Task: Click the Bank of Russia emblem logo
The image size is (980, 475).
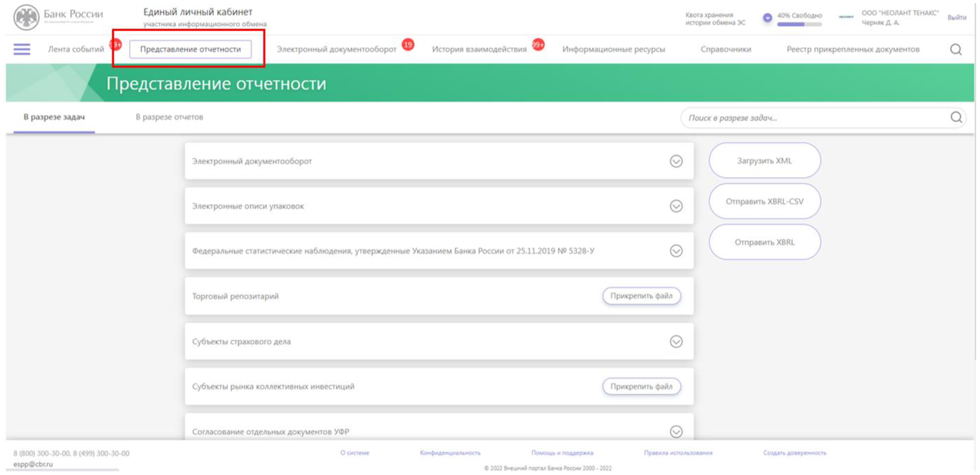Action: tap(26, 17)
